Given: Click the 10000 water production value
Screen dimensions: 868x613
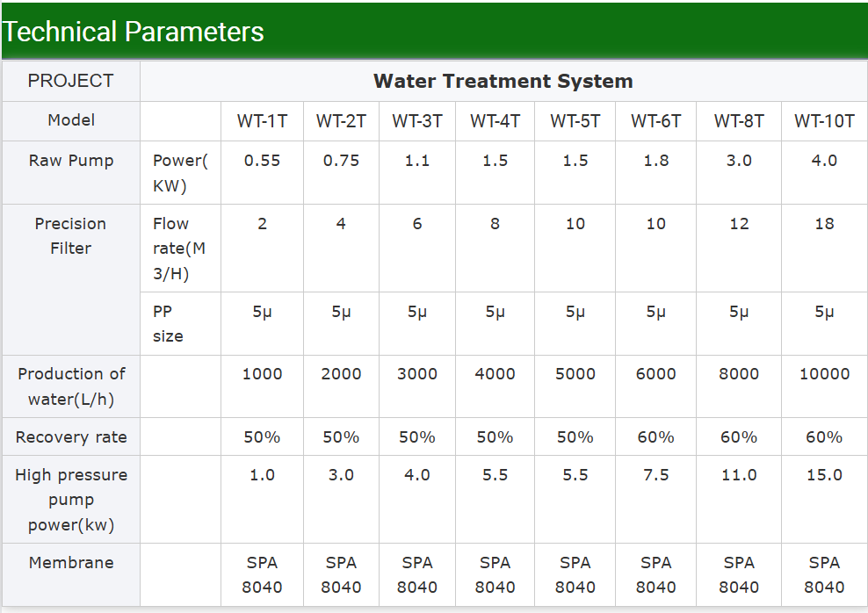Looking at the screenshot, I should pyautogui.click(x=824, y=374).
